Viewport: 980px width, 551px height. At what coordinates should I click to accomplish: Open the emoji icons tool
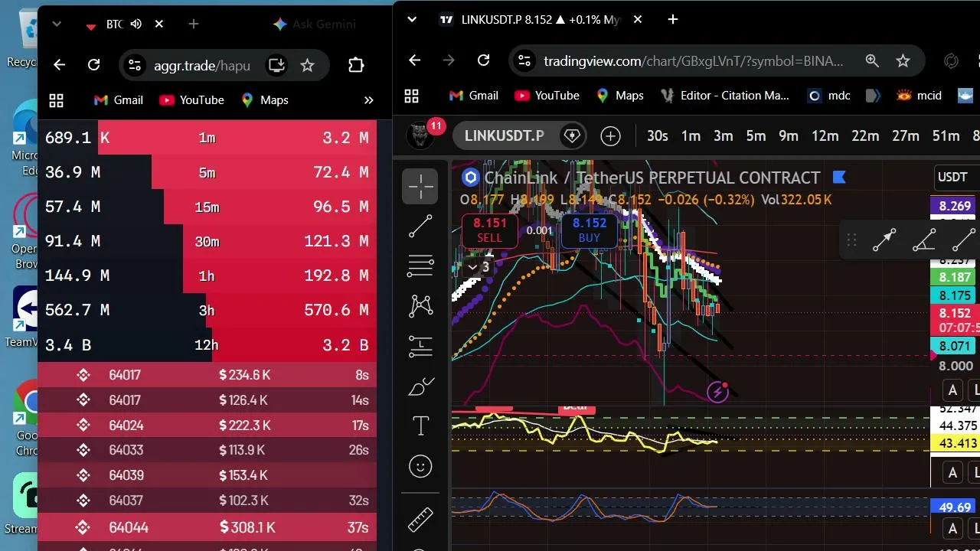tap(420, 466)
